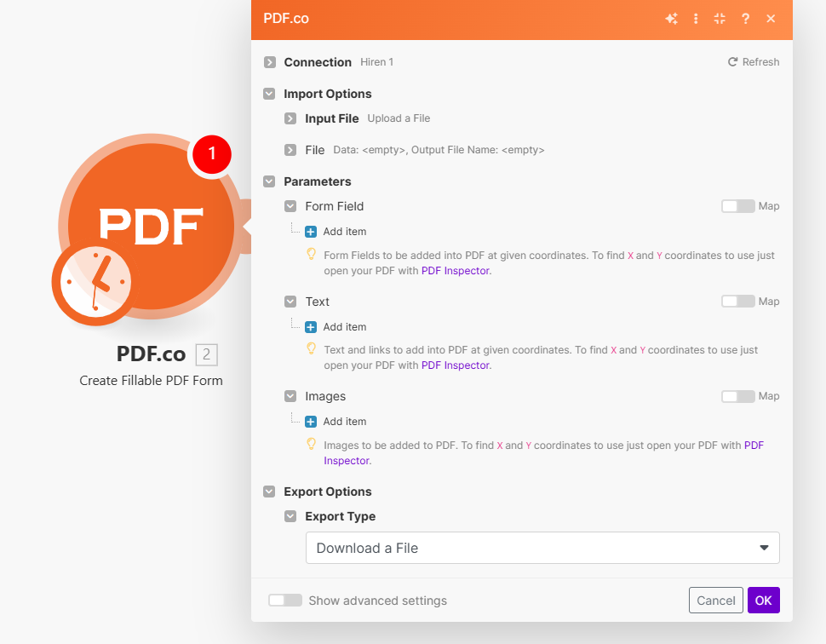This screenshot has height=644, width=826.
Task: Toggle Map switch for Form Field
Action: pos(738,206)
